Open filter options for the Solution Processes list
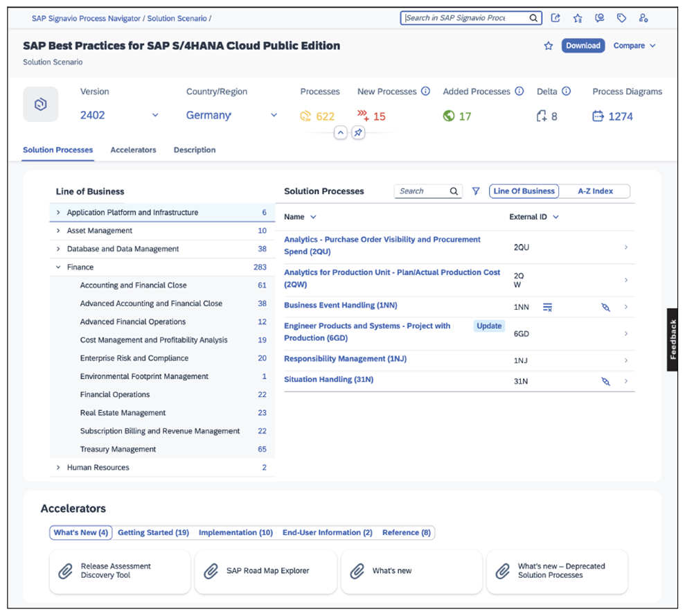Screen dimensions: 685x616 coord(475,191)
